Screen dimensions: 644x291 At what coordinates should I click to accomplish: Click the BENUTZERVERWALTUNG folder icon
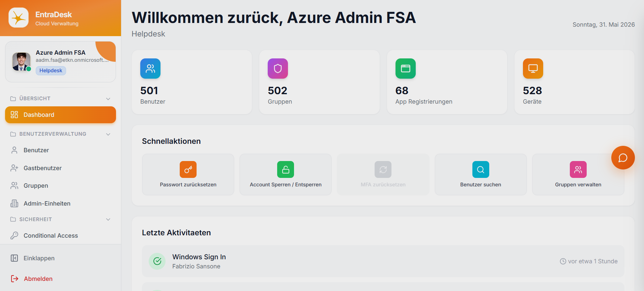click(x=13, y=134)
